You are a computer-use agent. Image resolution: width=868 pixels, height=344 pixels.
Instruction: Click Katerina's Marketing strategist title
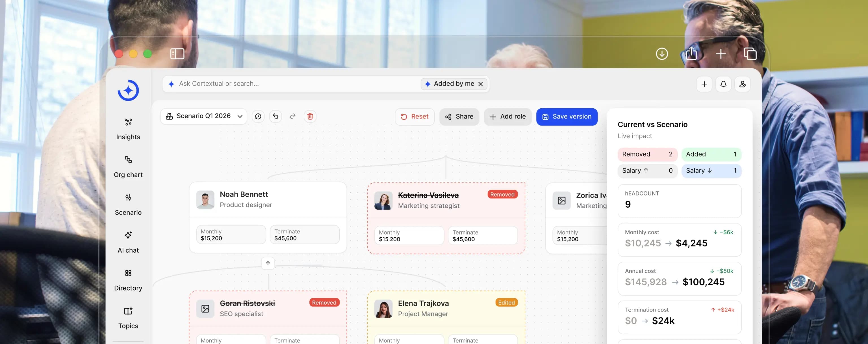429,206
